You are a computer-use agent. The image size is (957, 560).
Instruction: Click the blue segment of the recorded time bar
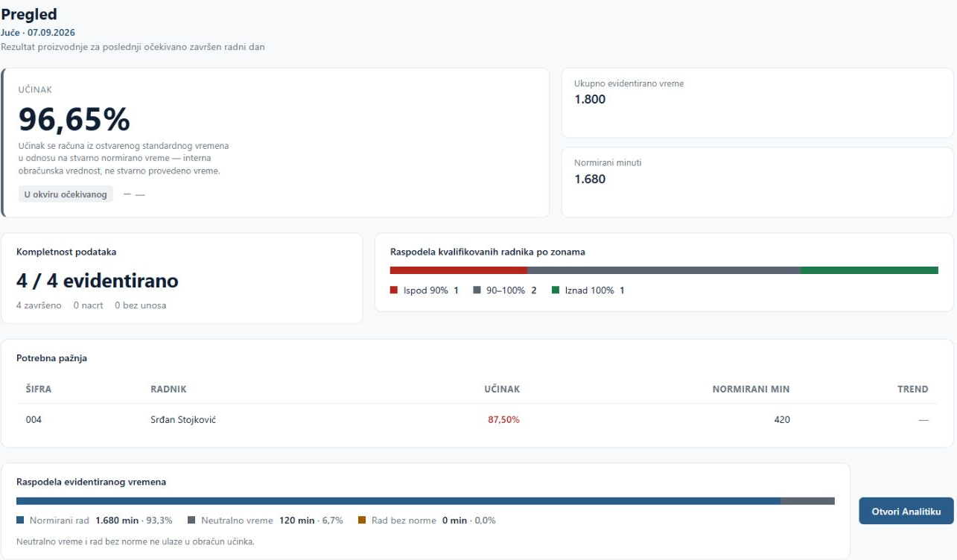[398, 501]
